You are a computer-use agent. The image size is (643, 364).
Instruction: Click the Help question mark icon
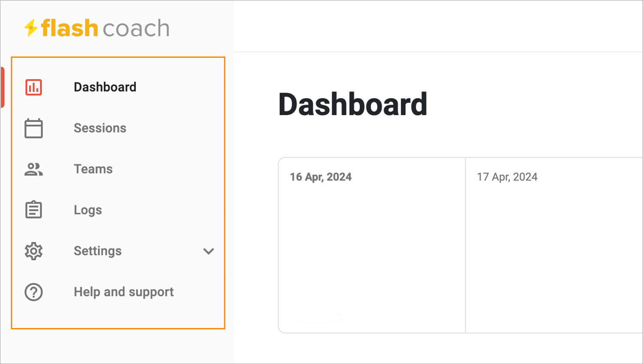[x=33, y=292]
